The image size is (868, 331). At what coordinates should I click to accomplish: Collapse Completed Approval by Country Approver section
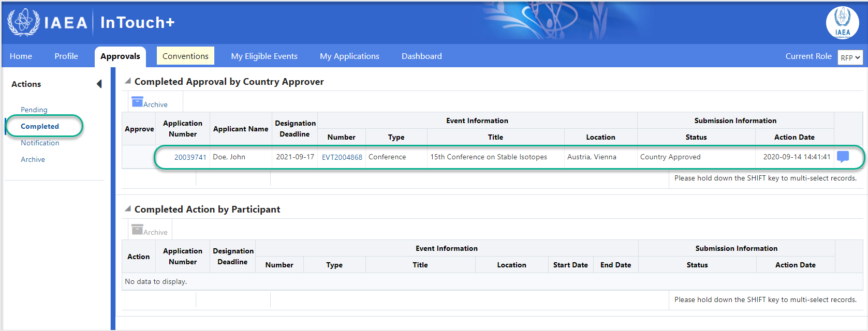click(127, 81)
